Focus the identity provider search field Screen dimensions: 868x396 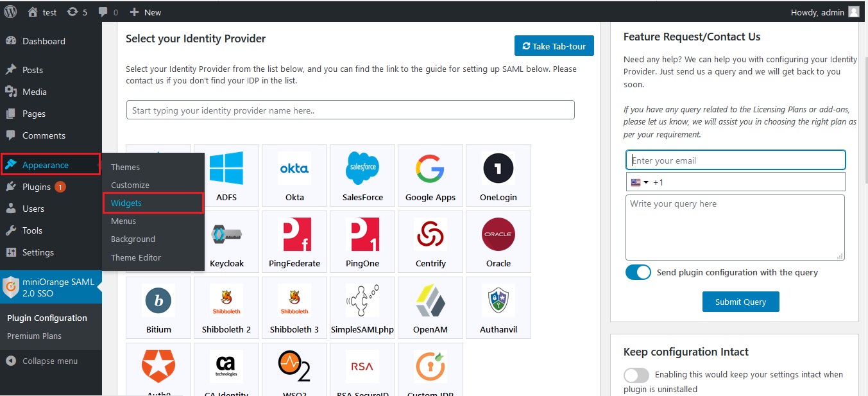tap(350, 110)
